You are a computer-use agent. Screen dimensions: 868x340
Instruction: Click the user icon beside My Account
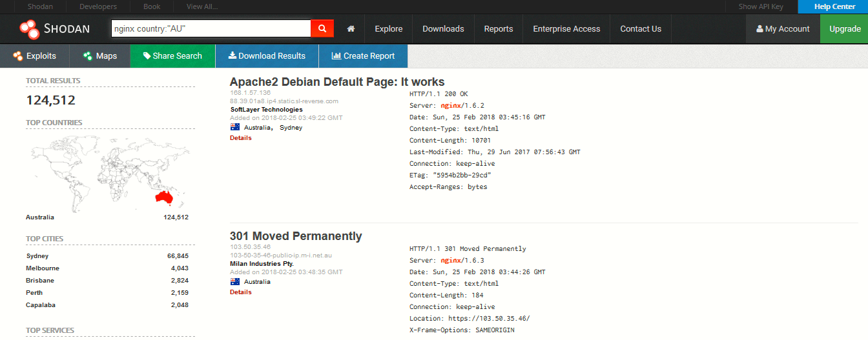[x=759, y=29]
